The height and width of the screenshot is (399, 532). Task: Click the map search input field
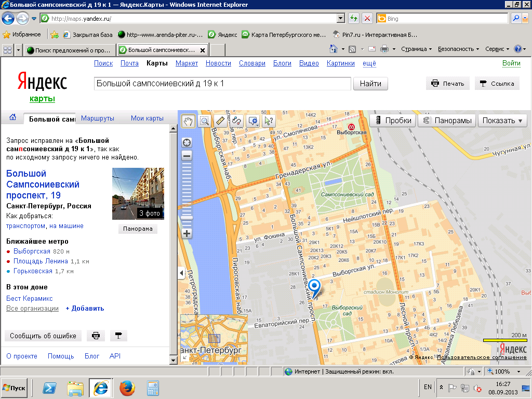pos(222,84)
